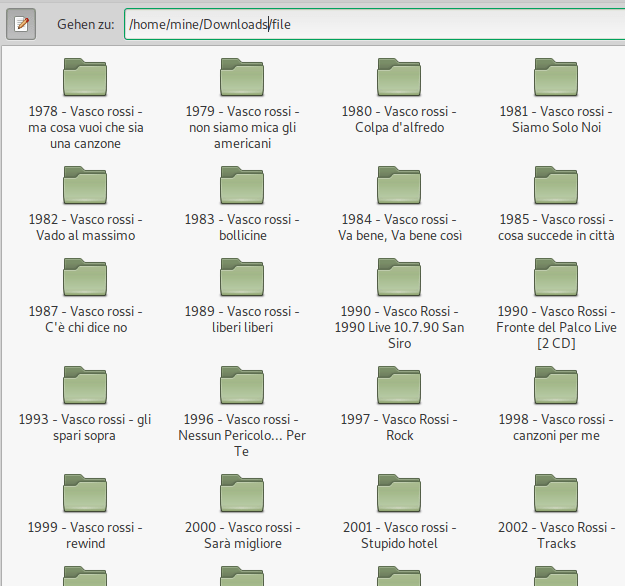Screen dimensions: 625x586
Task: Select folder icon for 1993 gli spari sopra
Action: [x=85, y=385]
